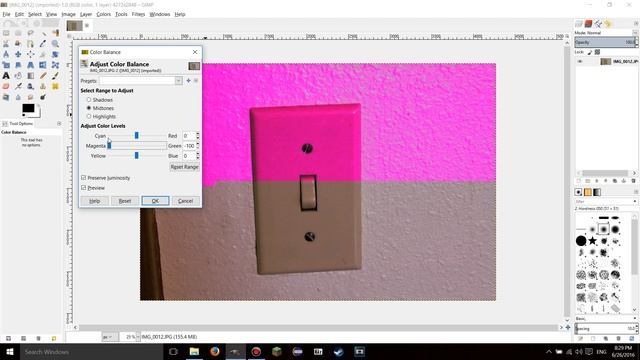
Task: Open the zoom percentage dropdown
Action: pyautogui.click(x=138, y=337)
